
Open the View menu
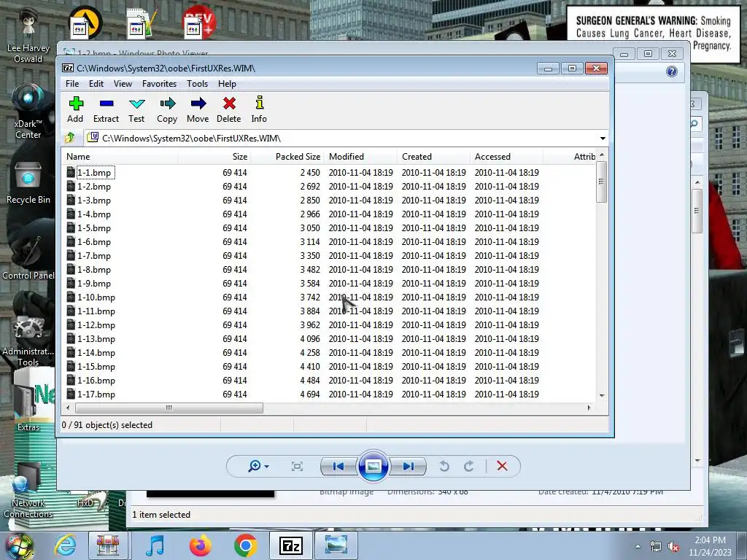[x=123, y=84]
